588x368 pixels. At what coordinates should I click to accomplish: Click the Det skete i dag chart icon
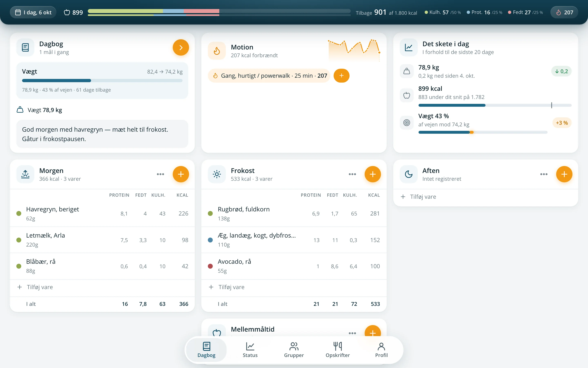coord(409,47)
